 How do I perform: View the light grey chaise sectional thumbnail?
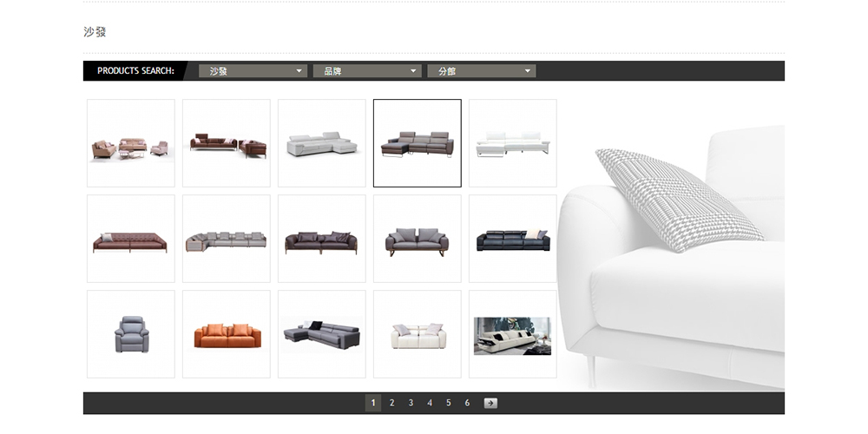tap(322, 143)
